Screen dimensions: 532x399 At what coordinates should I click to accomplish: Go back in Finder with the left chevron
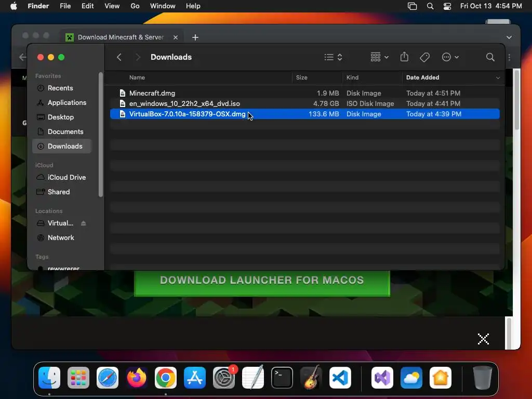pyautogui.click(x=119, y=57)
